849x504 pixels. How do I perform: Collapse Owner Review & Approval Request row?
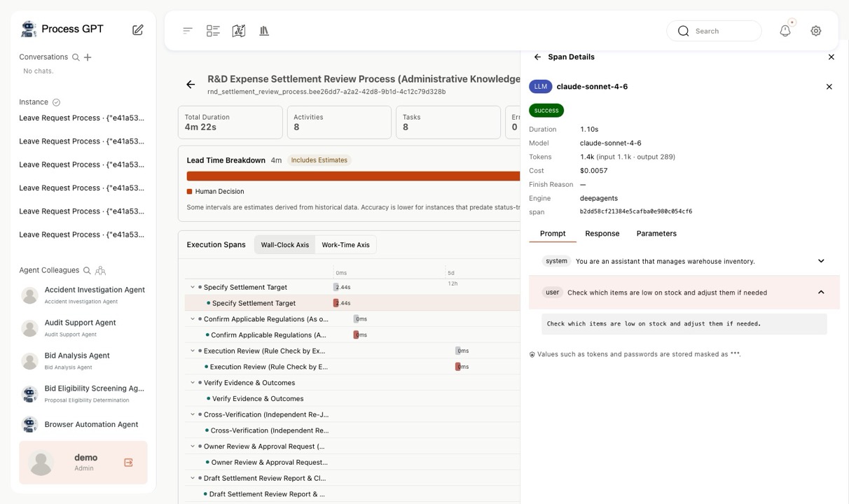tap(193, 447)
